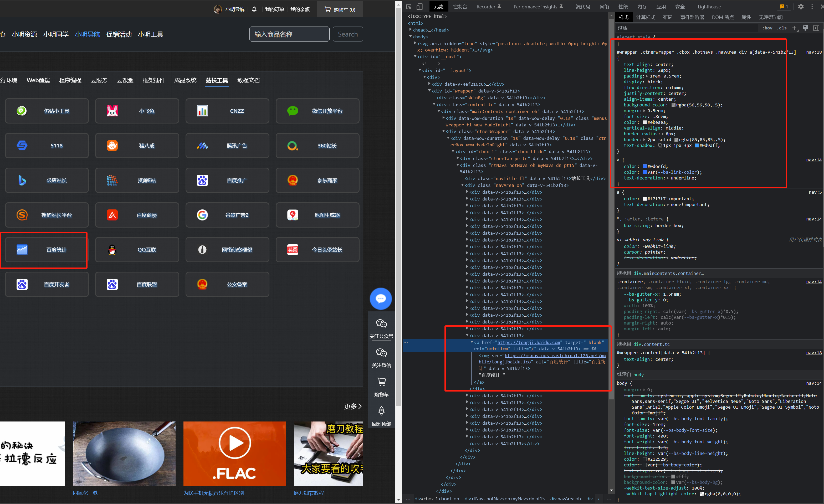Open the QQ互联 penguin card

pyautogui.click(x=137, y=249)
